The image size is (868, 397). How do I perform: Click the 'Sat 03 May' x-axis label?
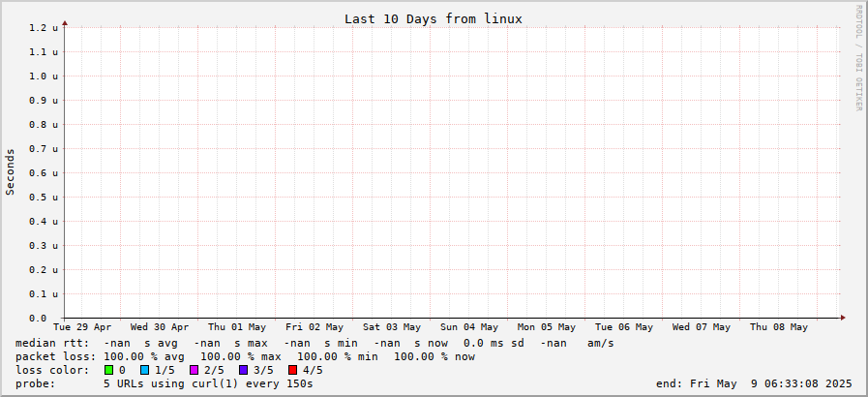click(392, 327)
